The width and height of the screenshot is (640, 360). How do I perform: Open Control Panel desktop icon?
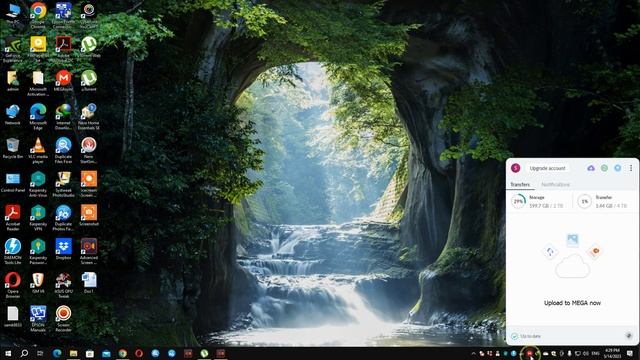[x=13, y=182]
